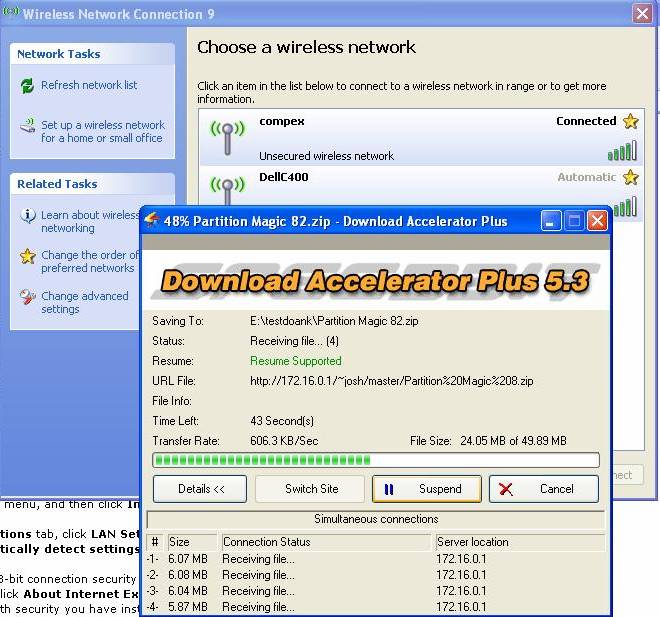Image resolution: width=660 pixels, height=617 pixels.
Task: Click the Related Tasks panel header
Action: (92, 184)
